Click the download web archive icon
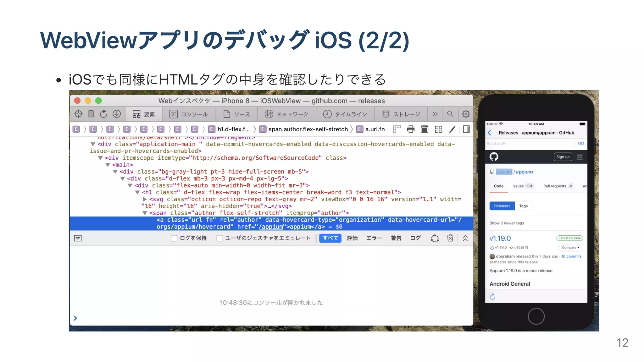 (117, 114)
